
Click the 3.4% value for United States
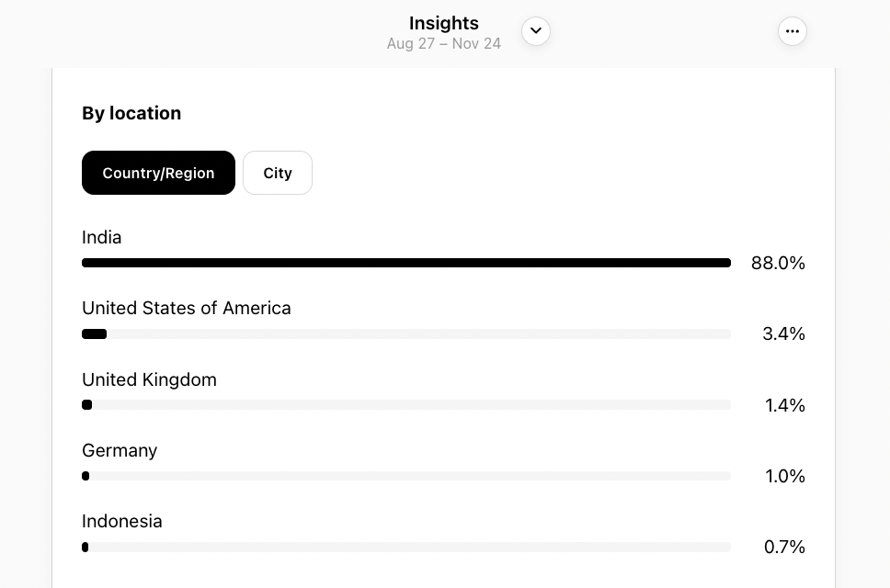(x=783, y=334)
